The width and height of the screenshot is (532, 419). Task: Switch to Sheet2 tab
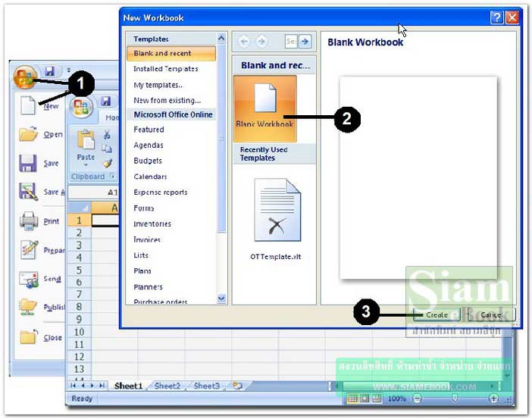[167, 386]
